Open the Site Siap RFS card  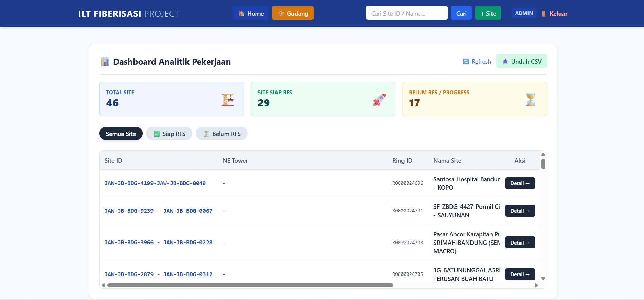click(323, 99)
